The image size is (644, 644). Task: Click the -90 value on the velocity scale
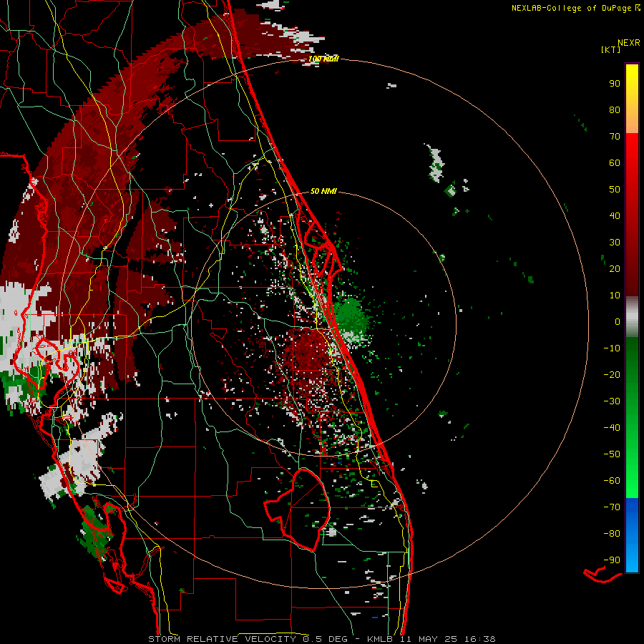(612, 560)
